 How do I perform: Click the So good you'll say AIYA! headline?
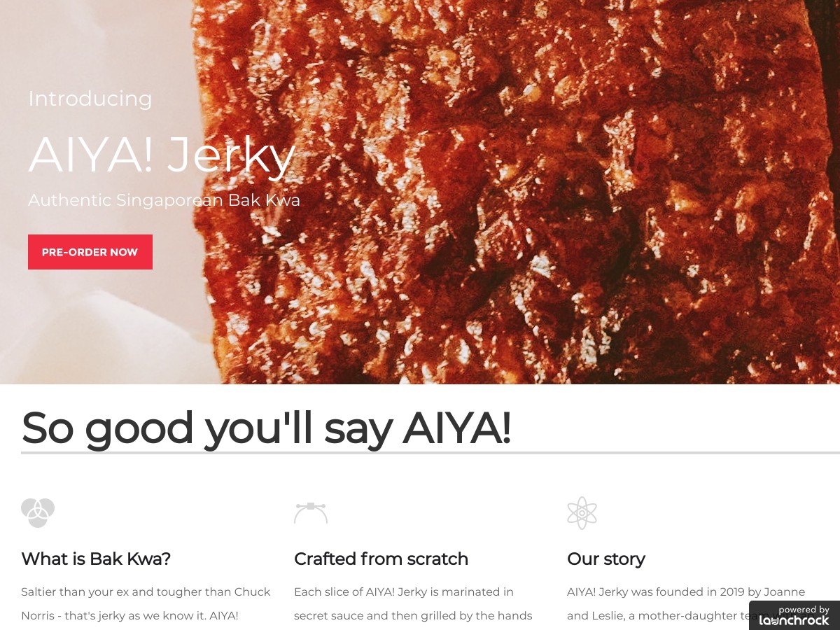266,428
